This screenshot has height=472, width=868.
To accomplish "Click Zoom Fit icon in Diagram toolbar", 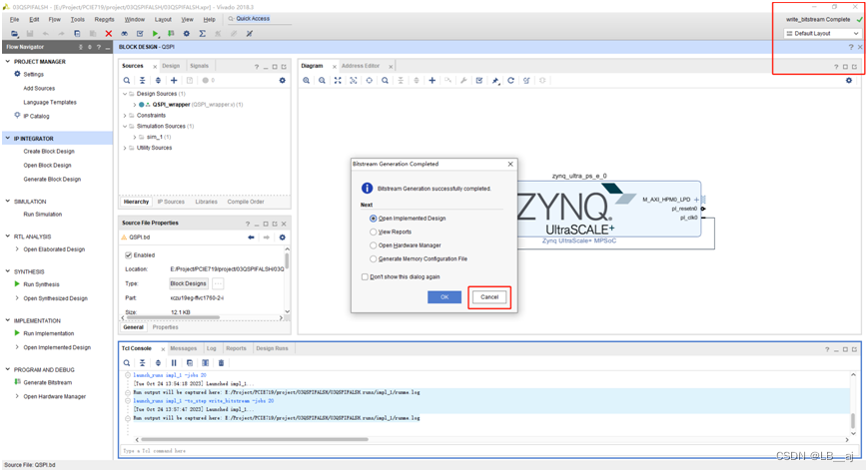I will pos(338,80).
